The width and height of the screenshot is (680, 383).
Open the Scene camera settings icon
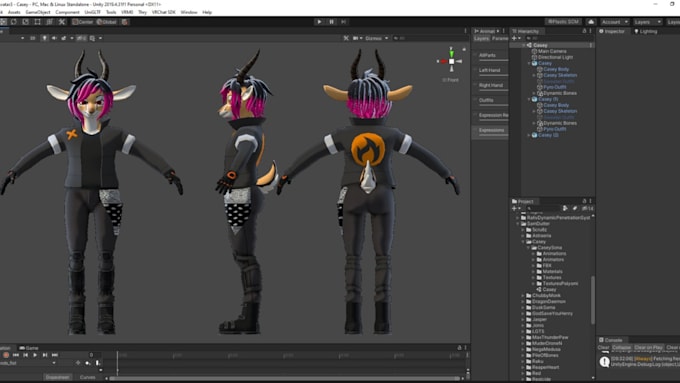click(357, 38)
